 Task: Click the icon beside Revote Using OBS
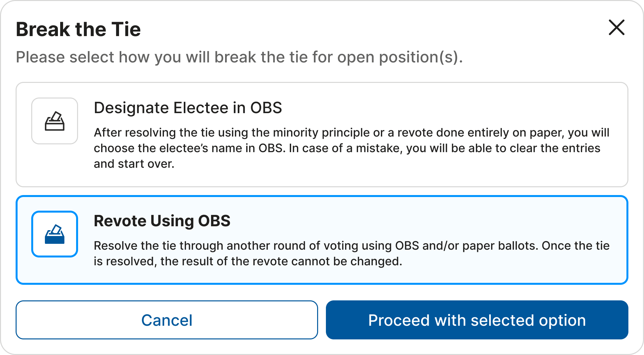pyautogui.click(x=55, y=234)
